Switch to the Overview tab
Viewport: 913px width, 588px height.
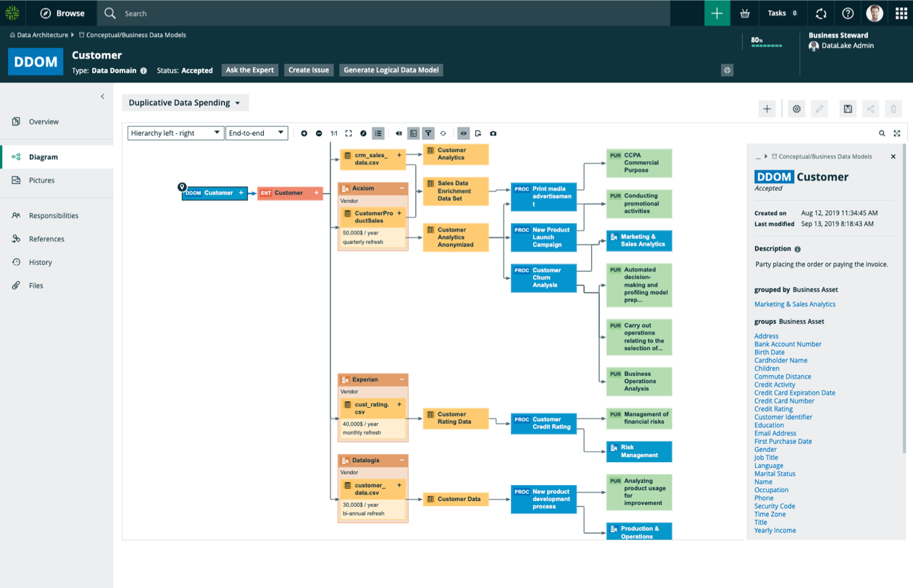(43, 122)
